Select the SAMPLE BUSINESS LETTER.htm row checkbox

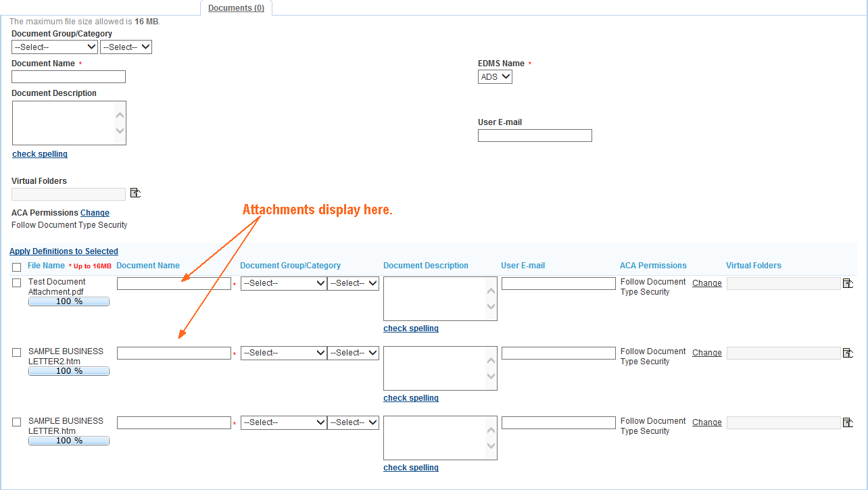(17, 422)
